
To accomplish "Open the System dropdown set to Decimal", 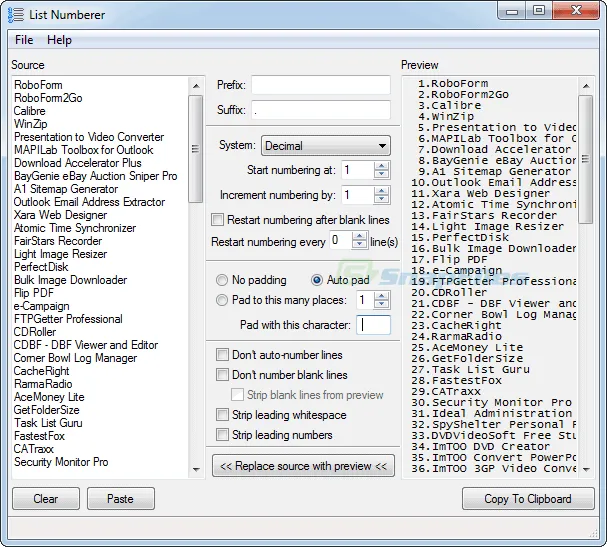I will point(326,146).
